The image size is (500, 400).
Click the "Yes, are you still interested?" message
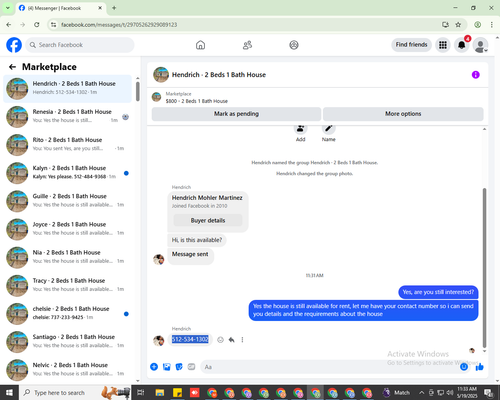pyautogui.click(x=438, y=292)
